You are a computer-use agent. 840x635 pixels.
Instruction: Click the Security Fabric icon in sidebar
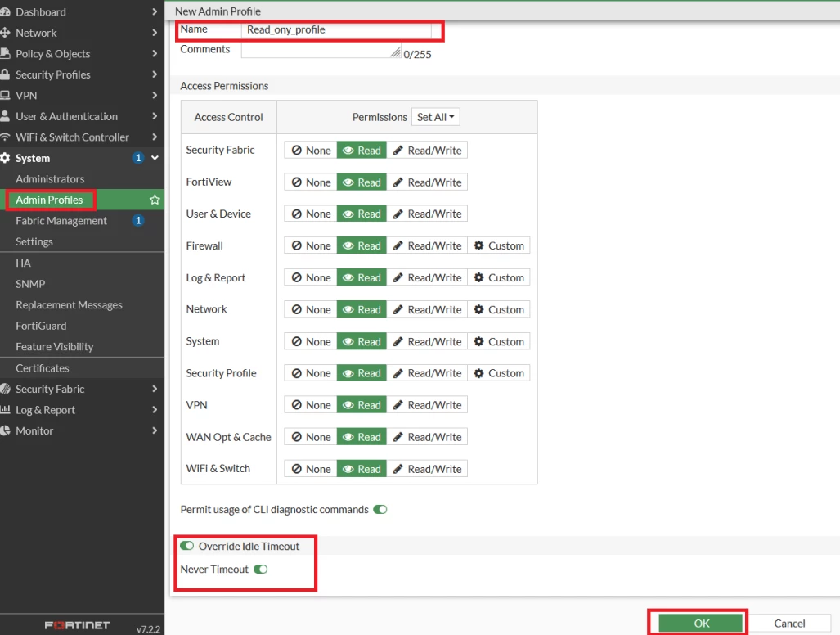tap(5, 389)
